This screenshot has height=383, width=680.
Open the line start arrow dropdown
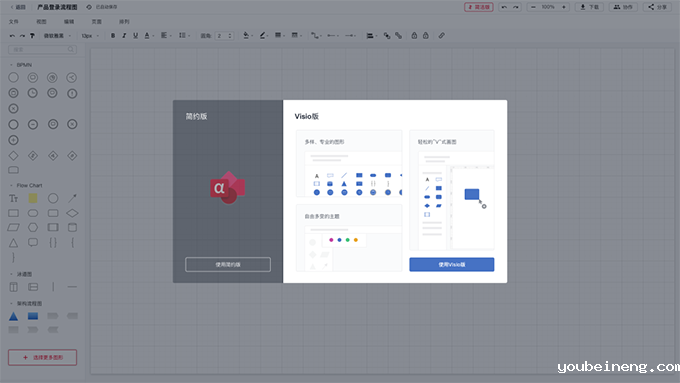tap(333, 36)
